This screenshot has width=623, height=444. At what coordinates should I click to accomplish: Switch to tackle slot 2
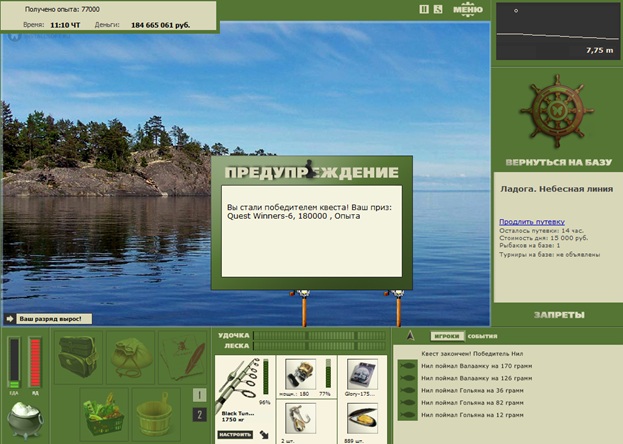point(199,415)
